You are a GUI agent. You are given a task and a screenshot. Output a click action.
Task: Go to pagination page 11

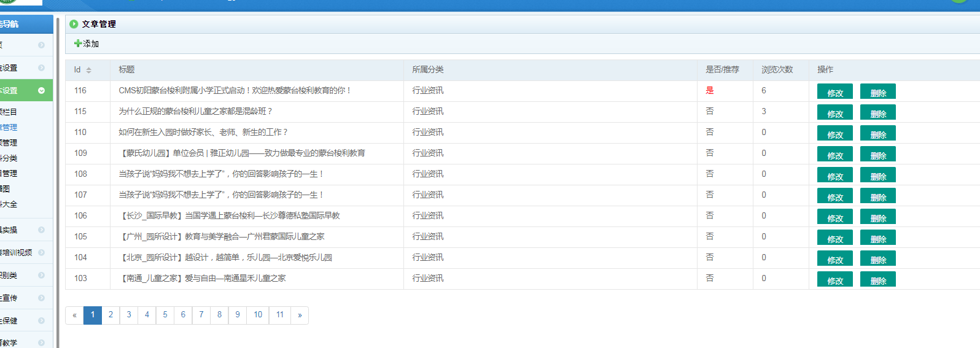pyautogui.click(x=280, y=315)
